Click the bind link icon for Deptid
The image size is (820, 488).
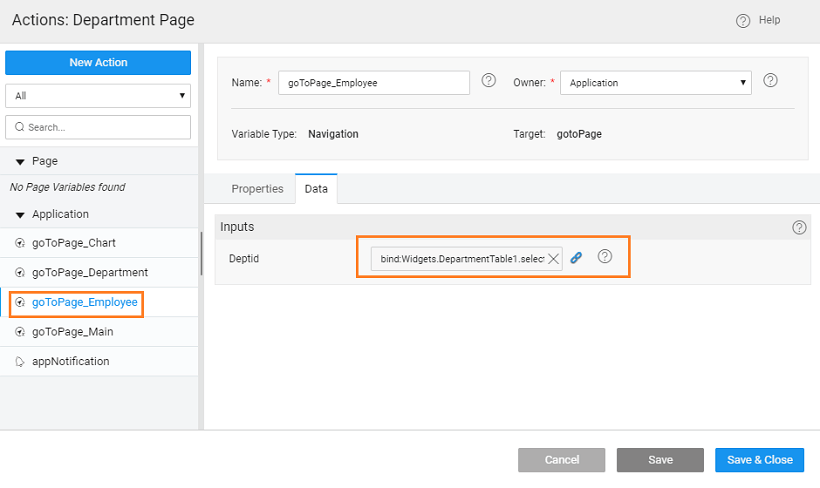(576, 258)
